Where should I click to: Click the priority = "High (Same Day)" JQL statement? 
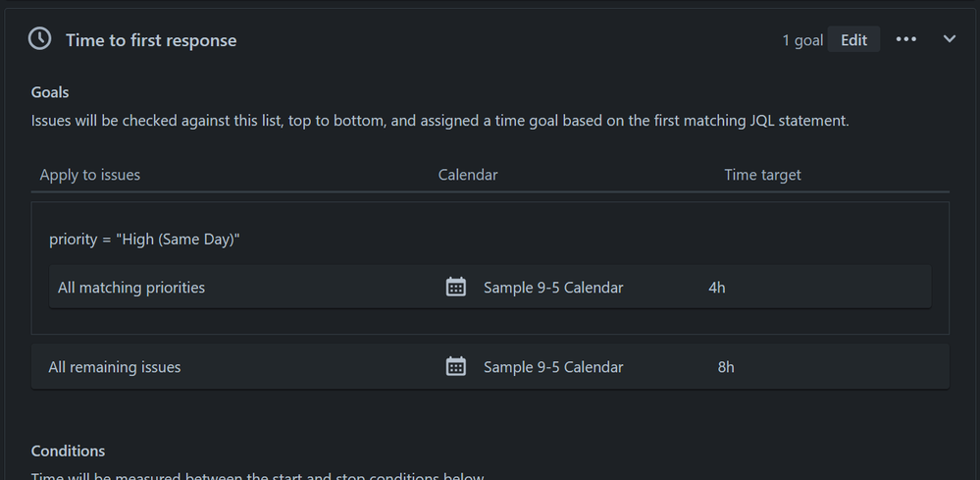[x=144, y=240]
